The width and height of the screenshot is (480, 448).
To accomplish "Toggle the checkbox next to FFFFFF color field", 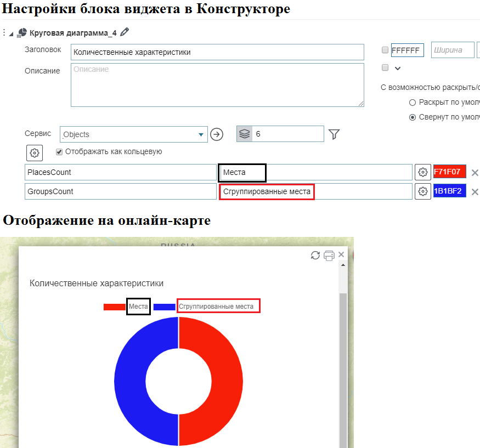I will pyautogui.click(x=385, y=50).
